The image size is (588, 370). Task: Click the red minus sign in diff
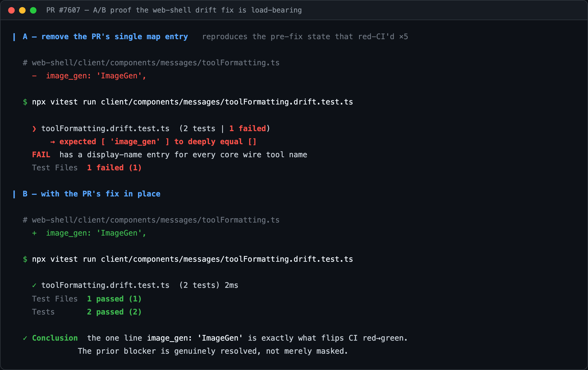(34, 76)
